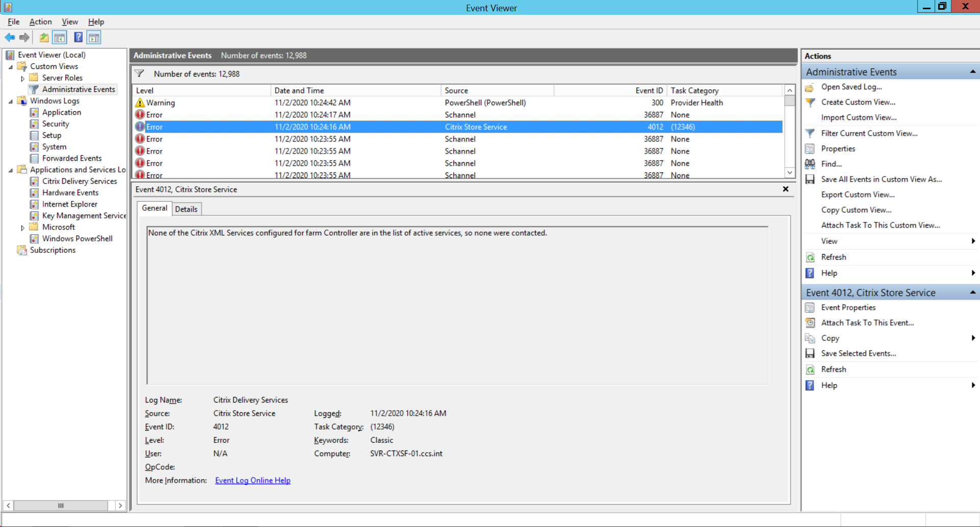Collapse the Event 4012, Citrix Store Service actions section
This screenshot has width=980, height=527.
click(972, 292)
